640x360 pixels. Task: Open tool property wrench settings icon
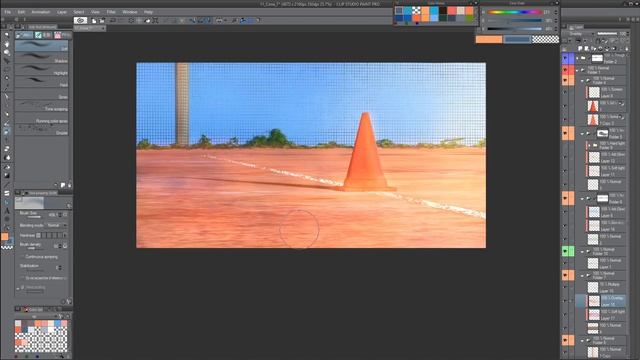69,302
